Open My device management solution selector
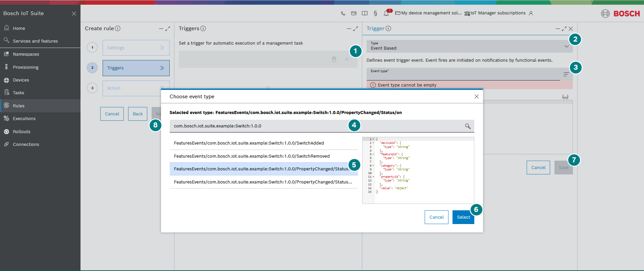Image resolution: width=644 pixels, height=271 pixels. click(x=429, y=13)
